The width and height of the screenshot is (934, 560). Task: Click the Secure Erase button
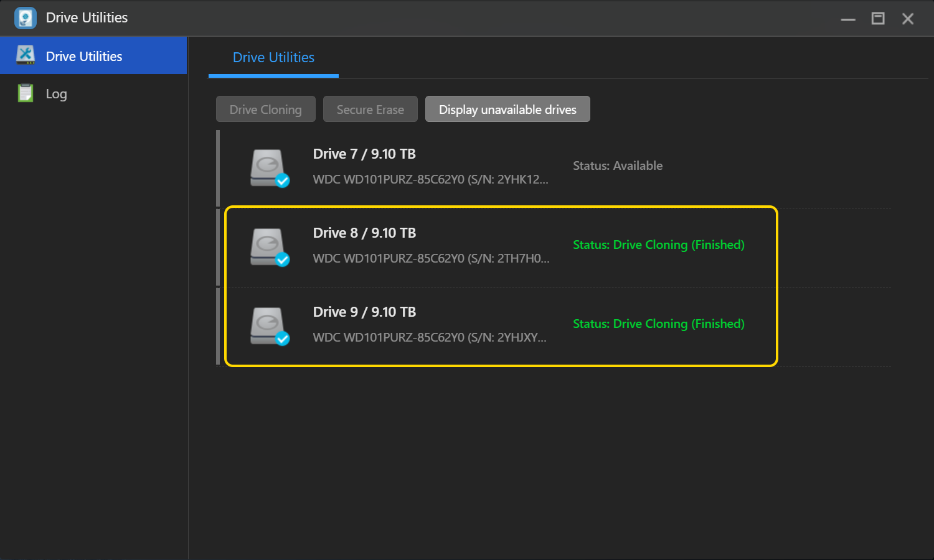coord(370,109)
